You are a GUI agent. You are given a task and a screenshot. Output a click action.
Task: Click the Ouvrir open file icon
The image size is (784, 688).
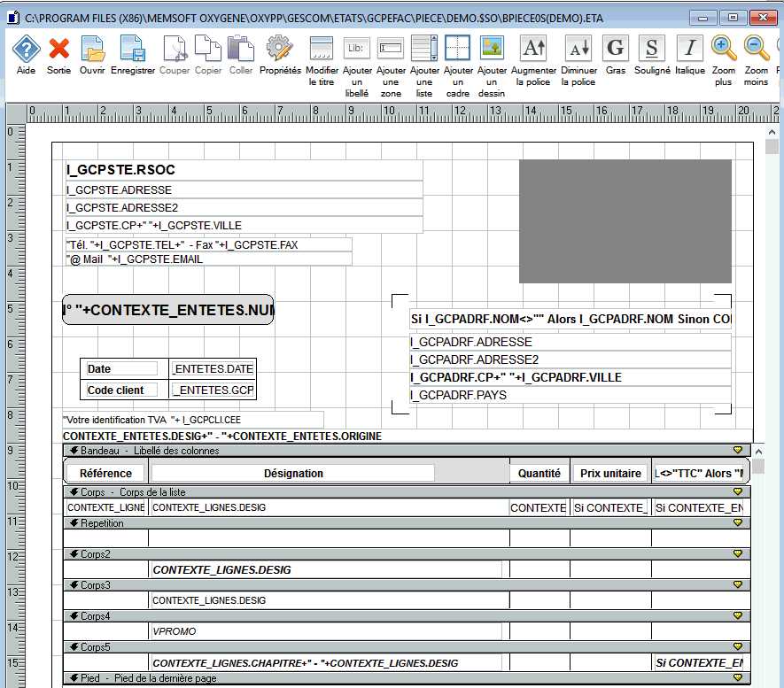tap(92, 49)
